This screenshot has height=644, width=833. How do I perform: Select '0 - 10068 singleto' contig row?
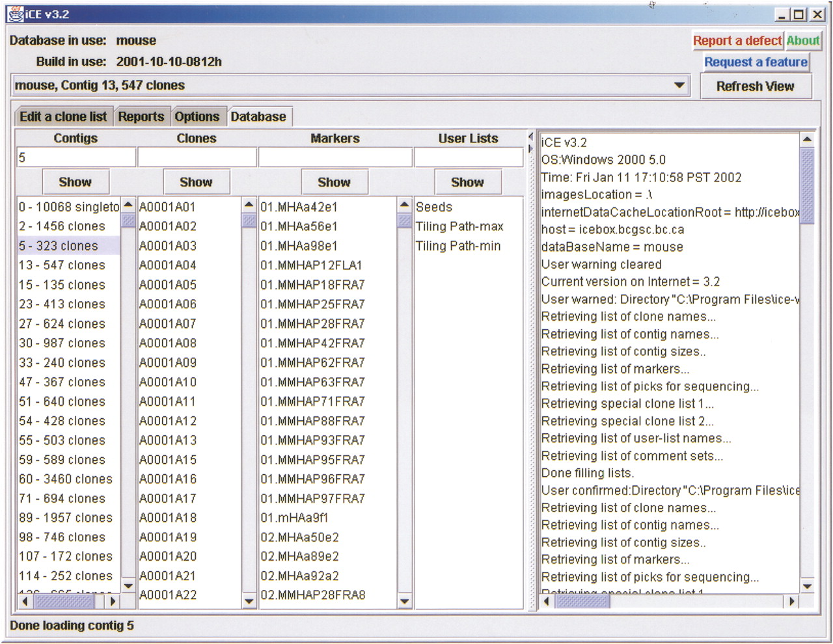pyautogui.click(x=69, y=207)
